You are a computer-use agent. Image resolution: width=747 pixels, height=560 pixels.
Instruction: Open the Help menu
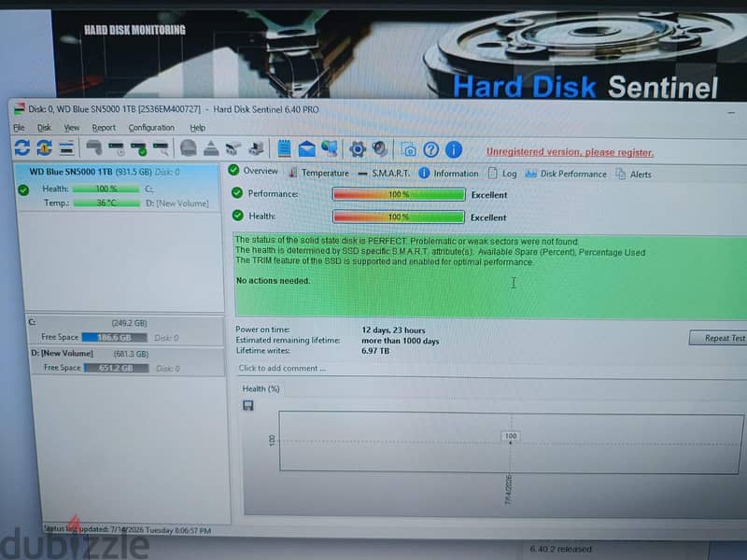198,128
